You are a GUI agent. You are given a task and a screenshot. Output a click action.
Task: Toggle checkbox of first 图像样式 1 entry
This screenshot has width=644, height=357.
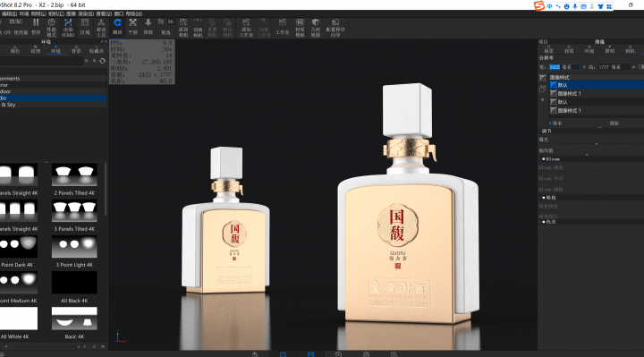[554, 94]
